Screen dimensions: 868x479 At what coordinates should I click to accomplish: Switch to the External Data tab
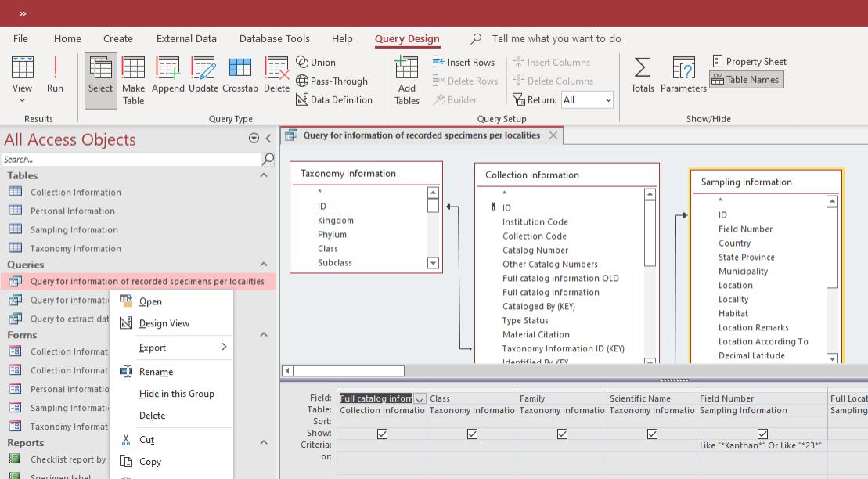click(x=186, y=39)
